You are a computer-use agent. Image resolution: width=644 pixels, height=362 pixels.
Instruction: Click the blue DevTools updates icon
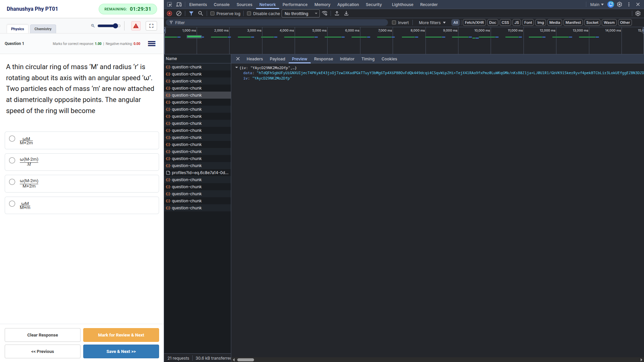coord(611,4)
